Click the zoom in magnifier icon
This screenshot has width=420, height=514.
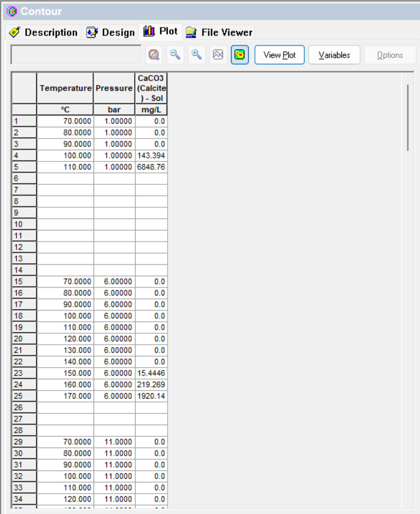[197, 55]
